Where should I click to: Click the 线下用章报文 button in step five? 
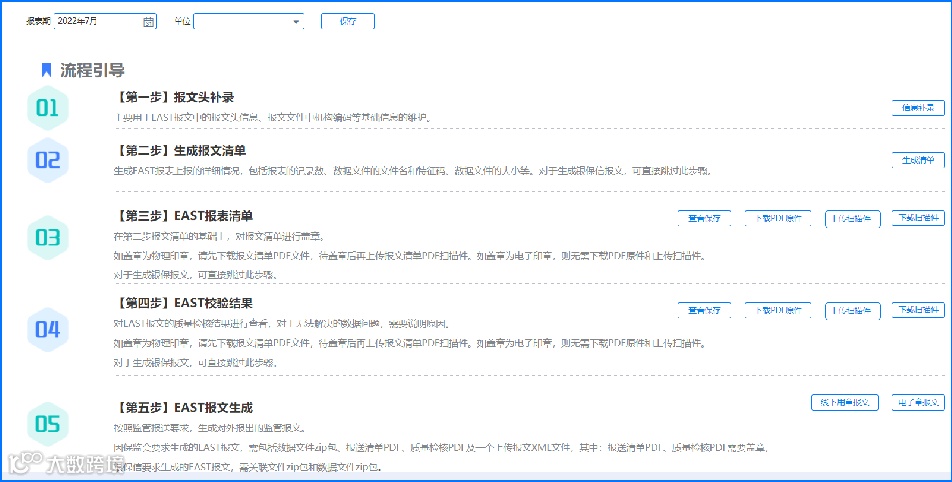pos(845,402)
